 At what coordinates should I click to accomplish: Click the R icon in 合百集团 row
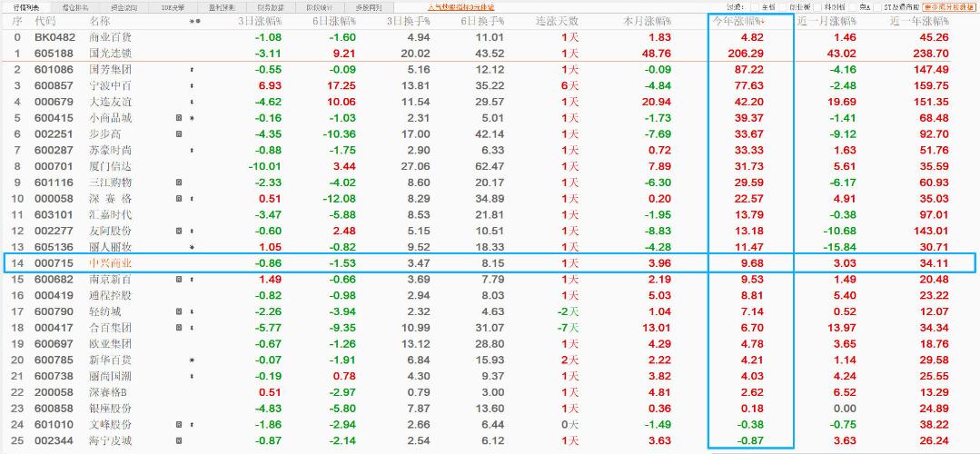click(x=179, y=328)
